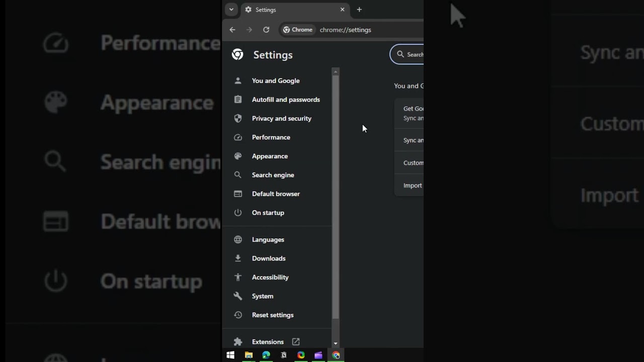This screenshot has height=362, width=644.
Task: Click the Chrome site info chip
Action: [297, 30]
